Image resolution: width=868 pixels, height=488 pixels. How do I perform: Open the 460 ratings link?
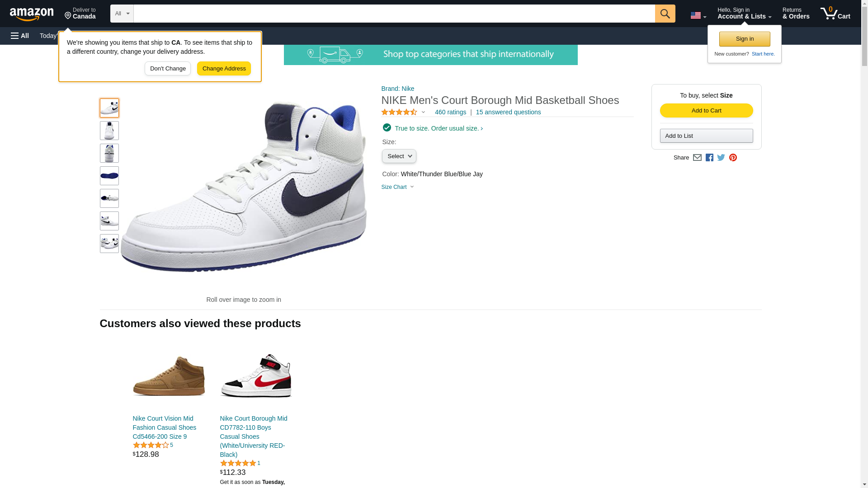[x=450, y=112]
